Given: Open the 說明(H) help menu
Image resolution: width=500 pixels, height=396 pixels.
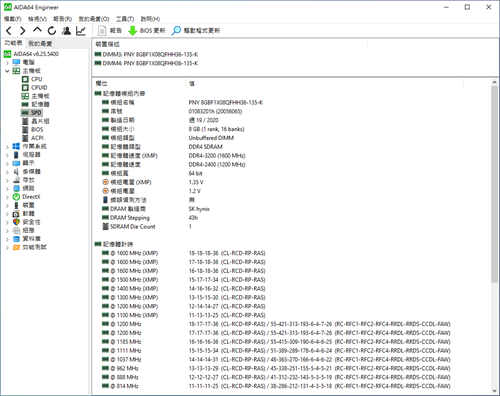Looking at the screenshot, I should pos(150,19).
